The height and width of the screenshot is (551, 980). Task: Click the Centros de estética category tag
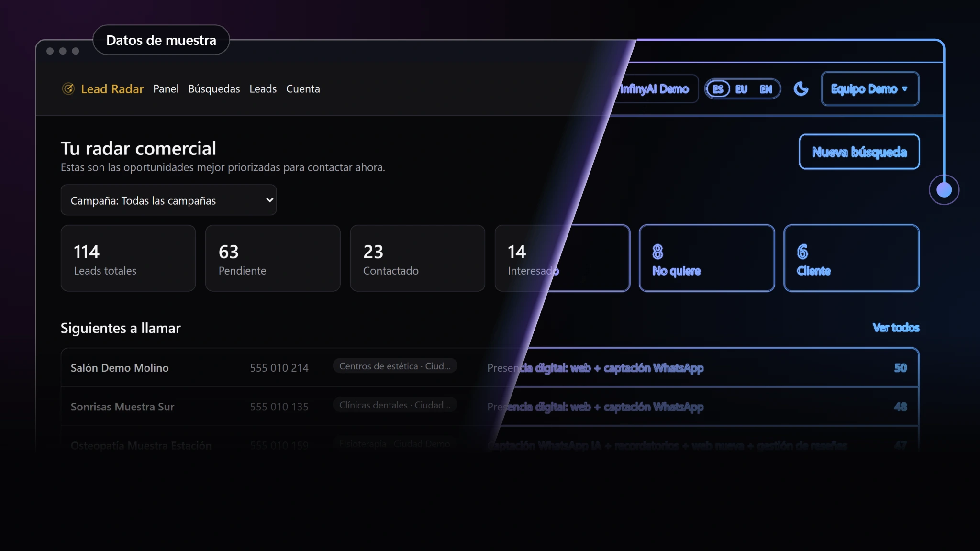click(395, 366)
